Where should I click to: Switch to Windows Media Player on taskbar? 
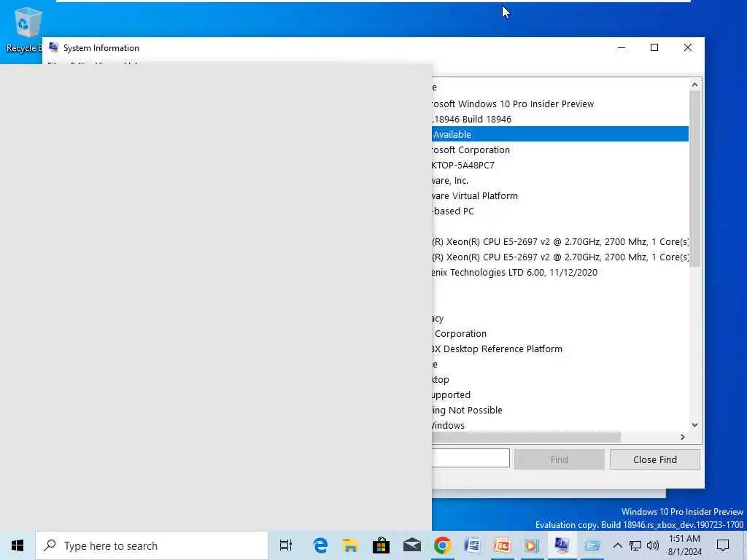click(x=532, y=545)
